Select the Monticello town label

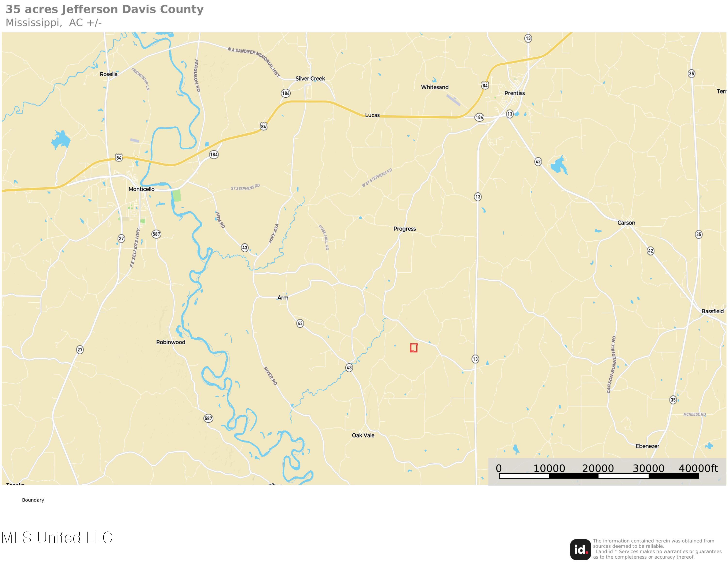141,189
